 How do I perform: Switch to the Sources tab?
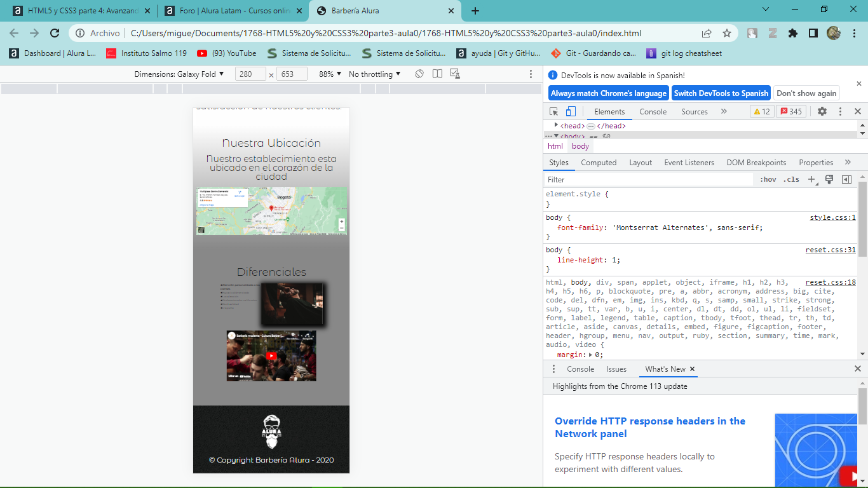[694, 111]
